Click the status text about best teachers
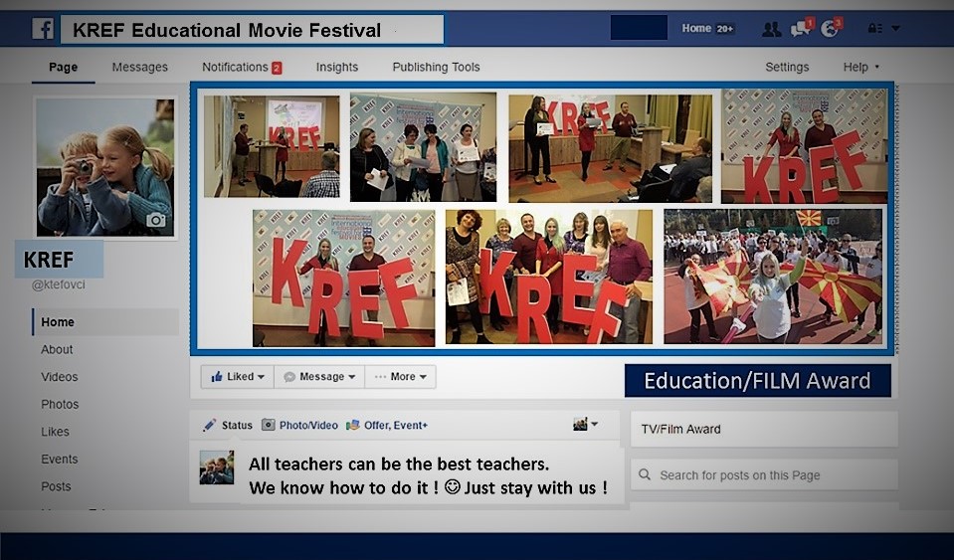The width and height of the screenshot is (954, 560). click(428, 475)
